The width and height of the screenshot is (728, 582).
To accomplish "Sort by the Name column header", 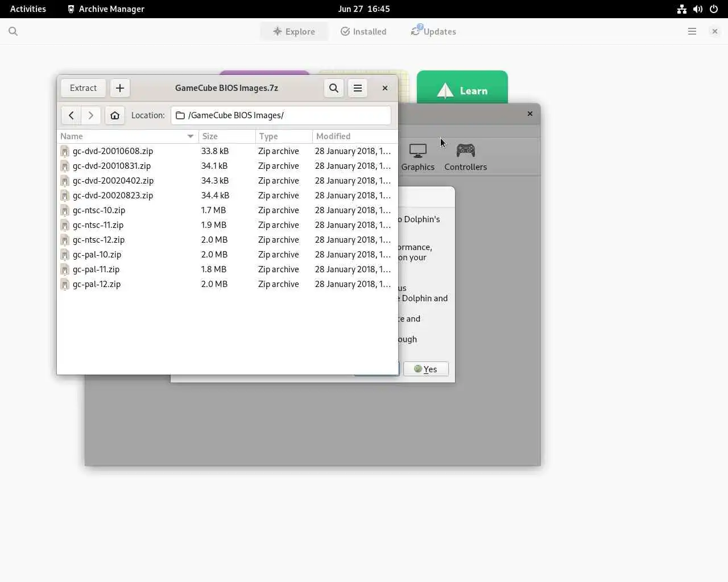I will [x=127, y=136].
